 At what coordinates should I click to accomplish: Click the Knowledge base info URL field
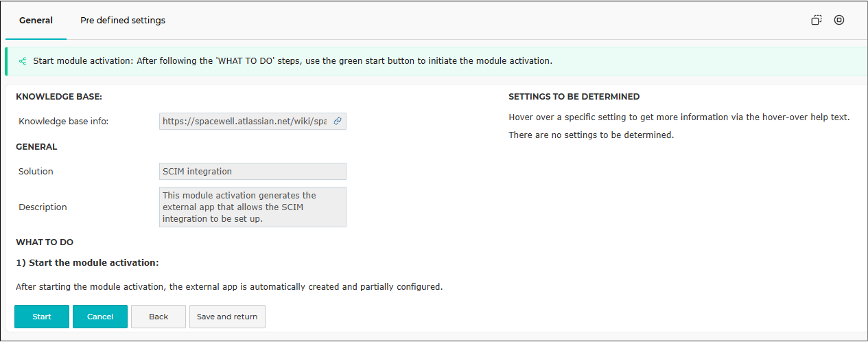point(253,122)
